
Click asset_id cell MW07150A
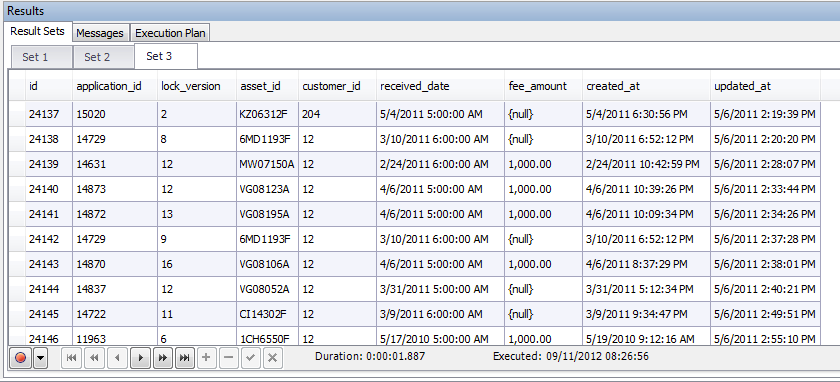tap(267, 164)
